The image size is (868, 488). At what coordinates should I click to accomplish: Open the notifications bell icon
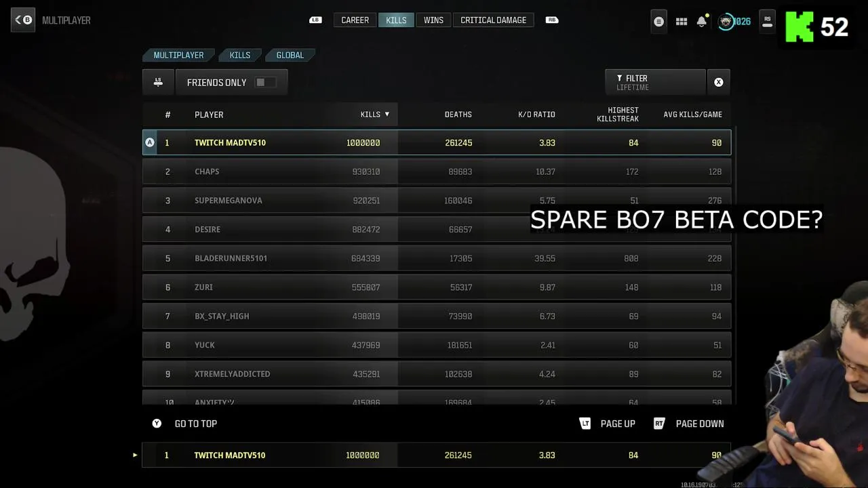tap(702, 22)
